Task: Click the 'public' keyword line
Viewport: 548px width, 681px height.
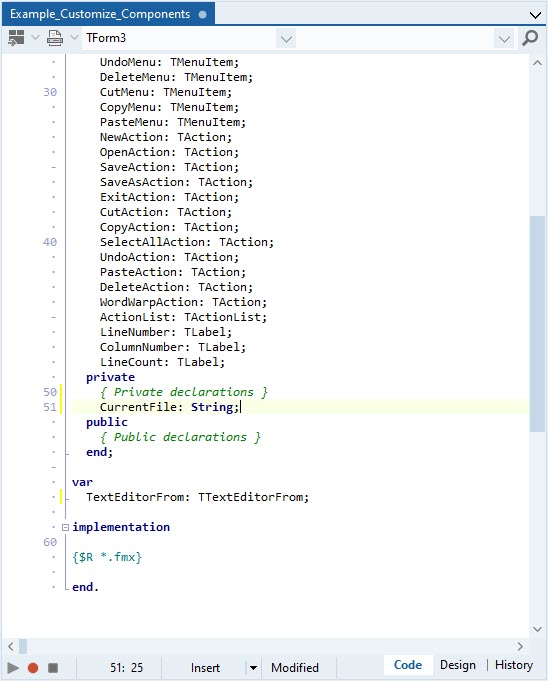Action: (107, 422)
